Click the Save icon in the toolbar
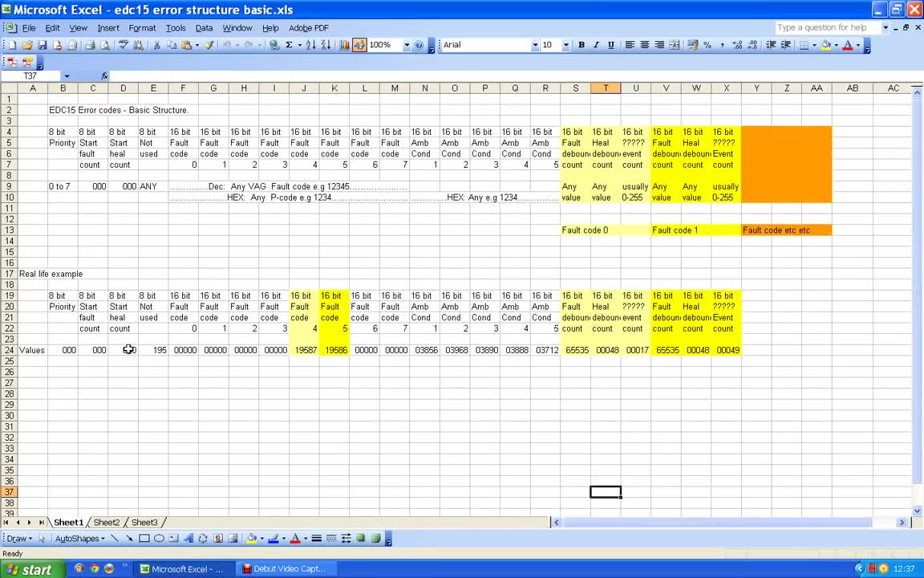Image resolution: width=924 pixels, height=578 pixels. point(43,46)
